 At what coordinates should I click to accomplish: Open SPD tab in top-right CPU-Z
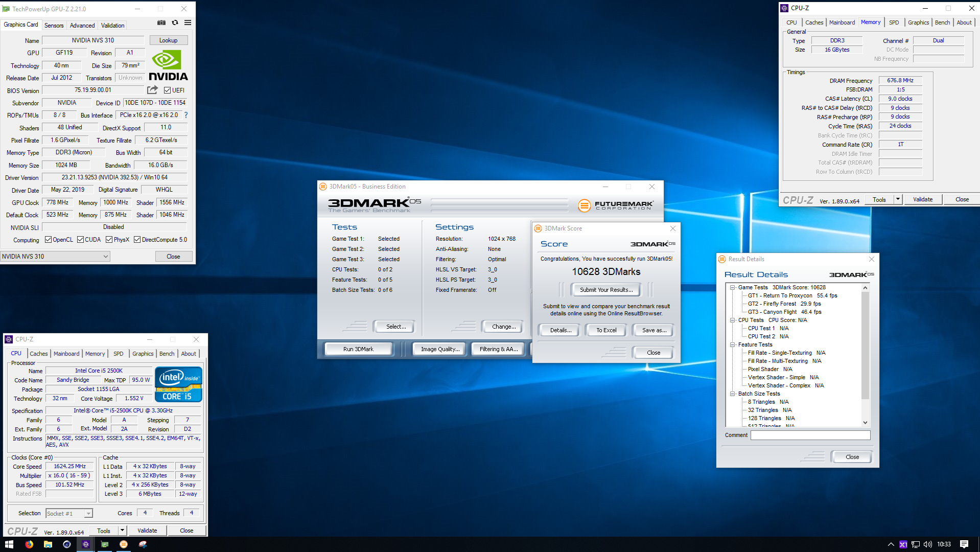tap(894, 22)
